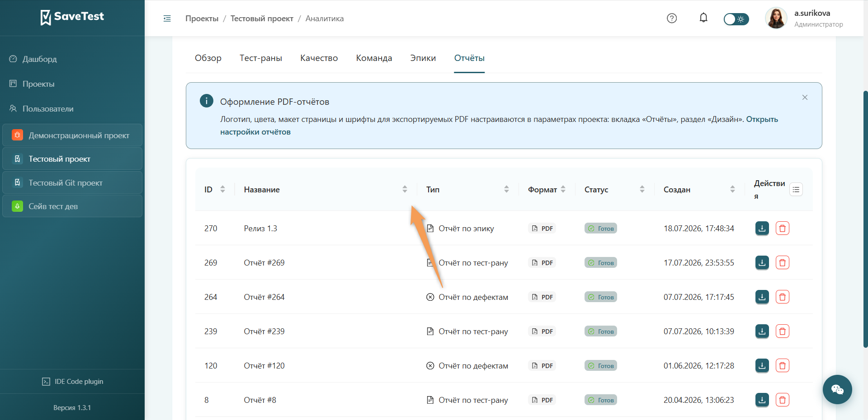Delete Отчёт #269
The height and width of the screenshot is (420, 868).
(x=783, y=263)
